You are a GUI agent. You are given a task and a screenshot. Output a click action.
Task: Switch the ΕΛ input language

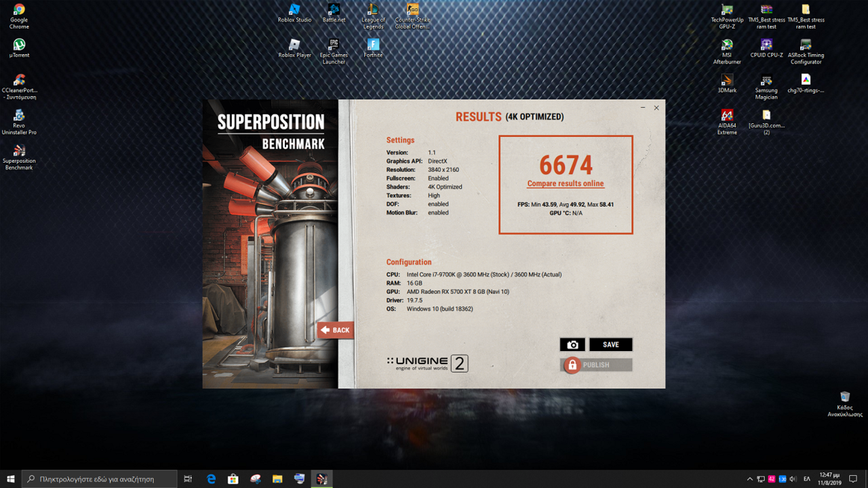point(807,479)
